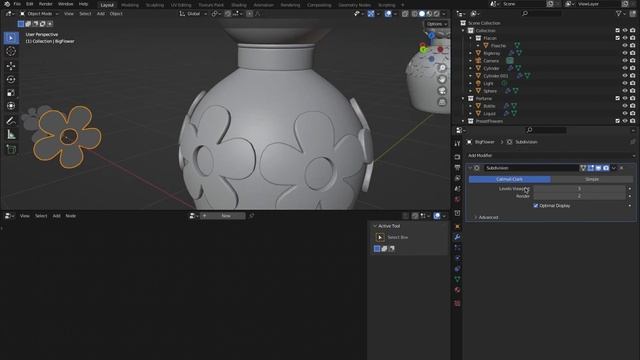Open the Subdivision modifier extra options chevron
640x360 pixels.
614,168
